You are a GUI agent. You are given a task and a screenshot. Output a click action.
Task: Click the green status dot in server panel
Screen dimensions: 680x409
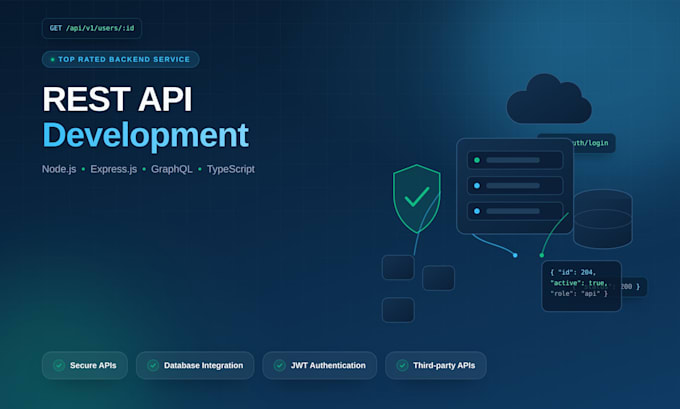tap(477, 160)
